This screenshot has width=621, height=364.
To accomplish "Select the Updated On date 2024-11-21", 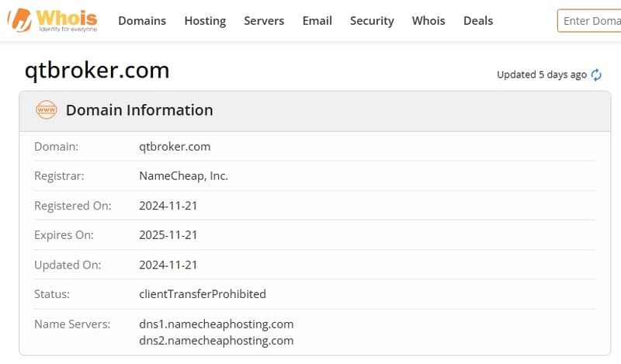I will pyautogui.click(x=168, y=265).
